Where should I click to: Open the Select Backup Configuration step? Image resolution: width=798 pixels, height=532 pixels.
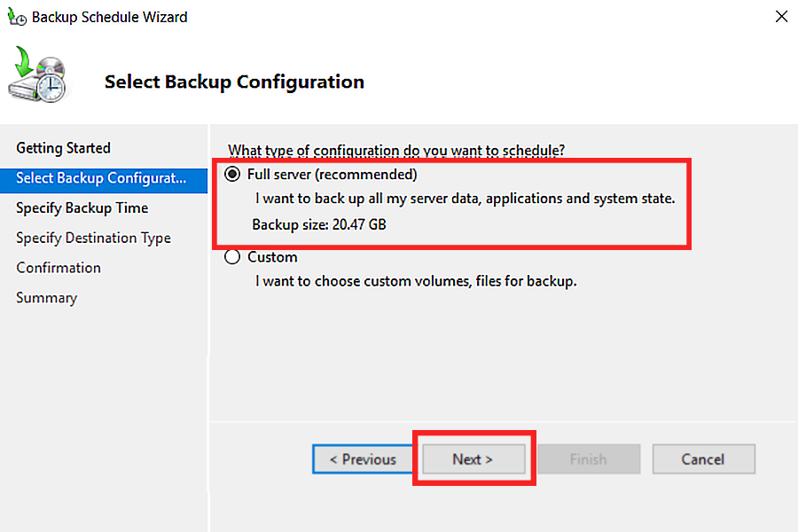[104, 178]
